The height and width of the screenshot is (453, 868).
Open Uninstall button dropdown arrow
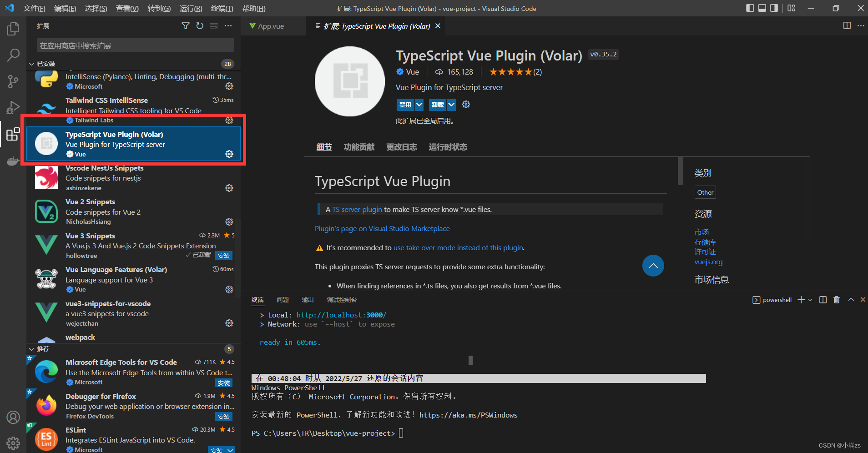click(451, 105)
